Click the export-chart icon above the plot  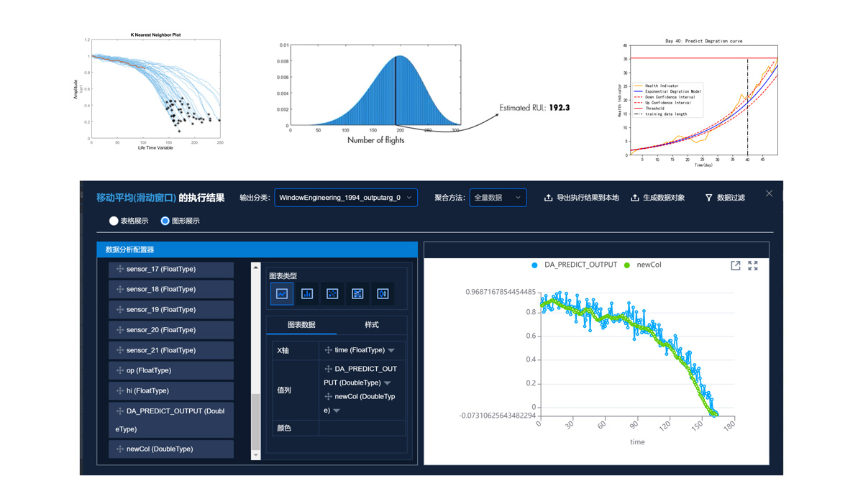(x=736, y=265)
